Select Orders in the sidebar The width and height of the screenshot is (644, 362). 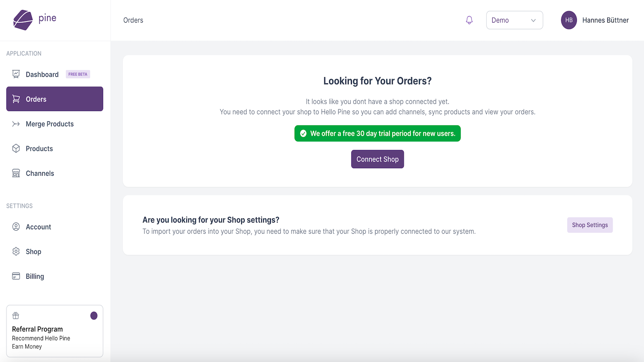[x=55, y=99]
